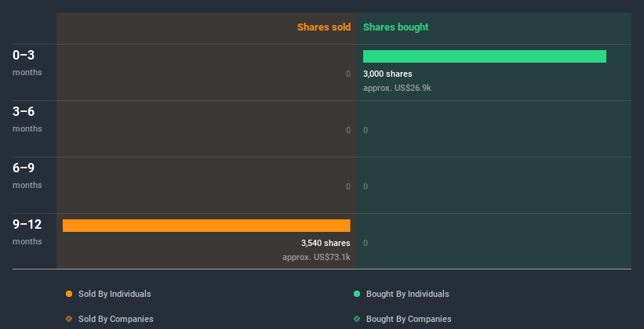
Task: Click the orange 3,540 shares sold bar
Action: pos(206,226)
